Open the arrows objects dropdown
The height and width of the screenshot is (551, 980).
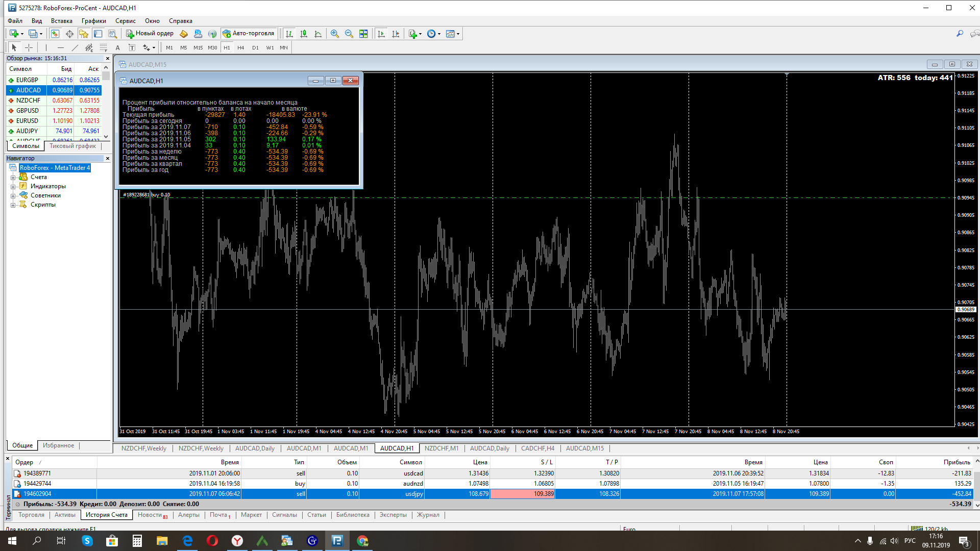[x=149, y=47]
